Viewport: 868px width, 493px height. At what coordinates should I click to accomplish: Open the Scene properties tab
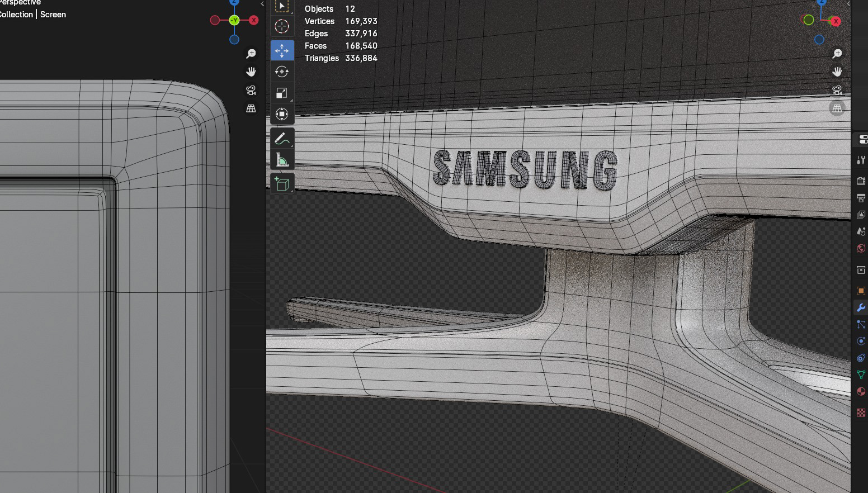[861, 231]
